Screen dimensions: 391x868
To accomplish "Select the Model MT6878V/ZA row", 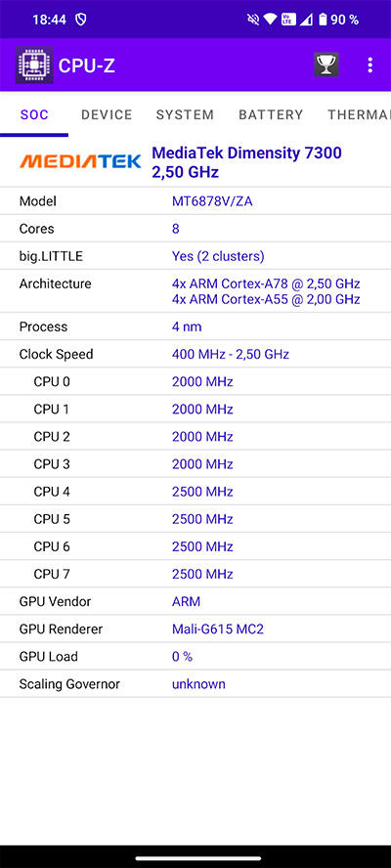I will point(195,201).
